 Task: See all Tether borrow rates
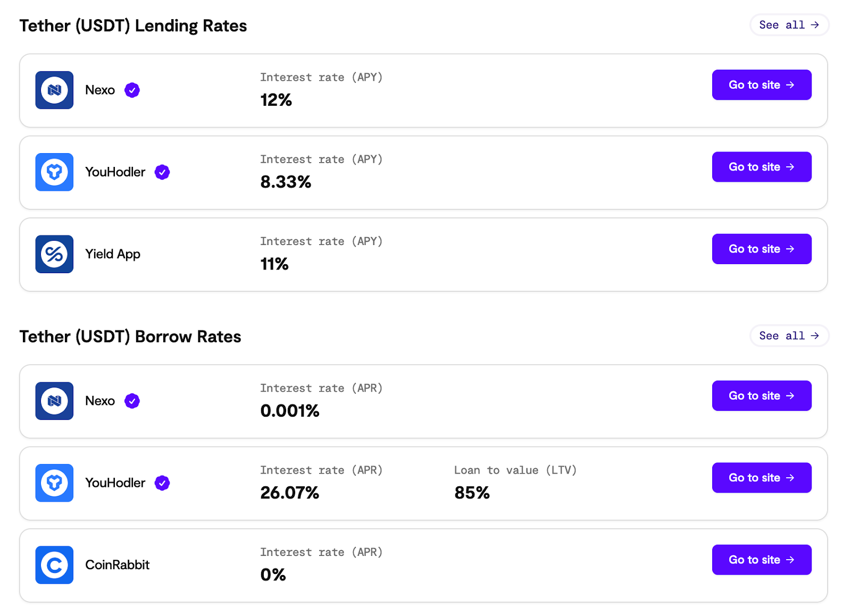(x=789, y=336)
